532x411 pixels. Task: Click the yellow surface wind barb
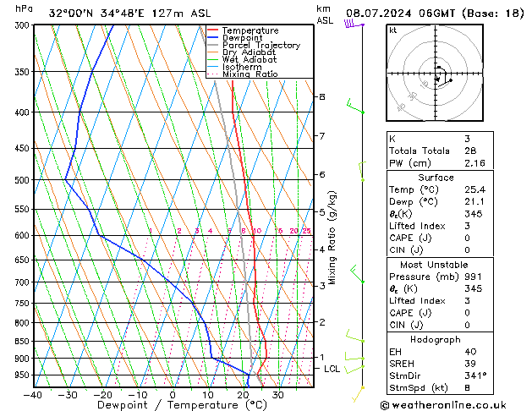(x=359, y=394)
